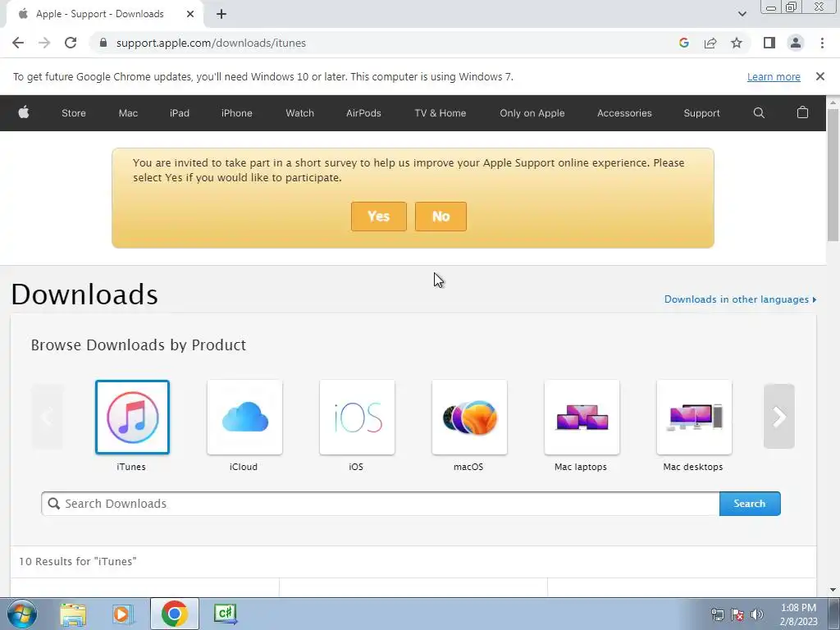
Task: Select the iOS product tile
Action: (x=358, y=418)
